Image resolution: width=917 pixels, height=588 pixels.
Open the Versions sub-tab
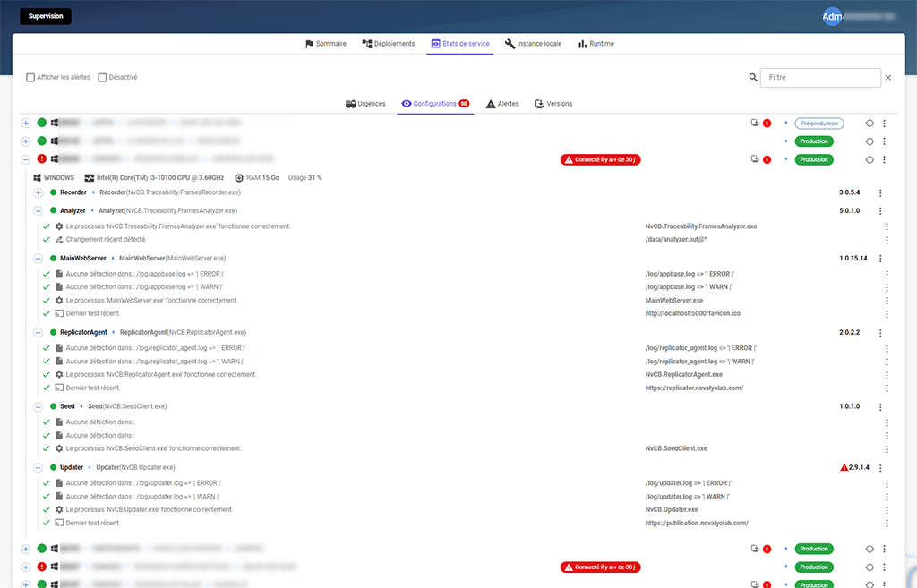tap(553, 104)
